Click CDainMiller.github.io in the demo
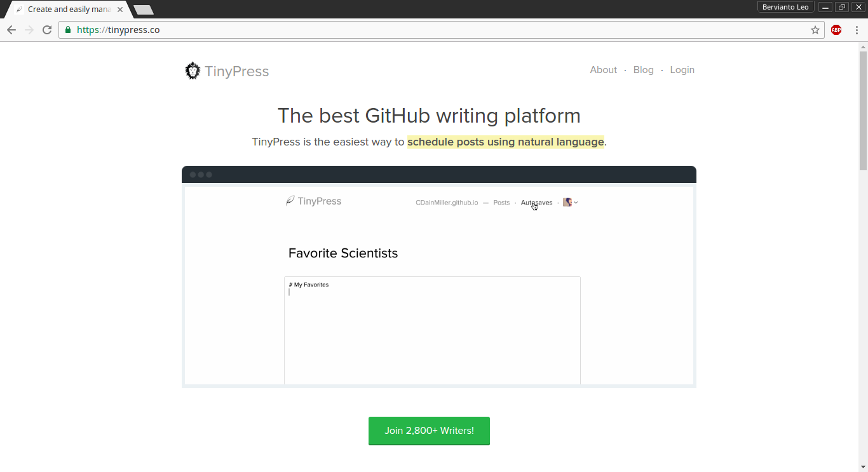Screen dimensions: 868x472 (447, 203)
